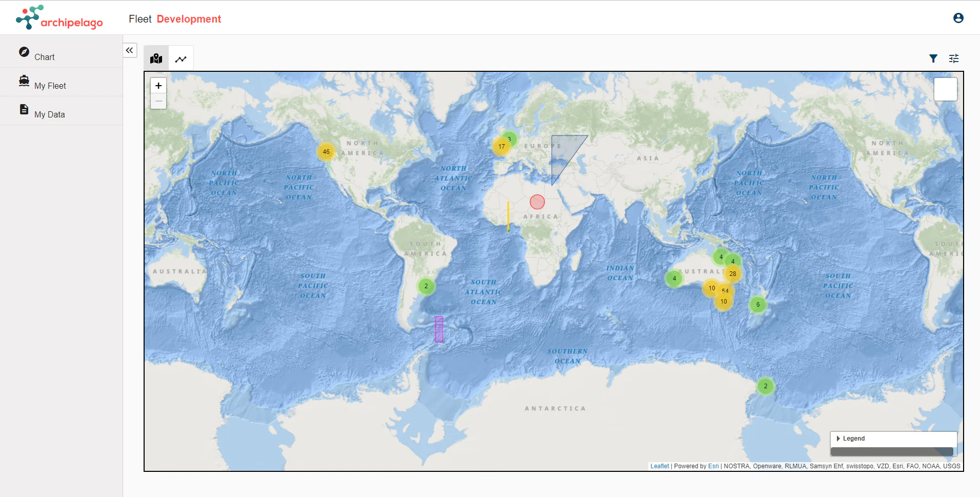Click the filter funnel icon
Image resolution: width=980 pixels, height=497 pixels.
coord(933,58)
